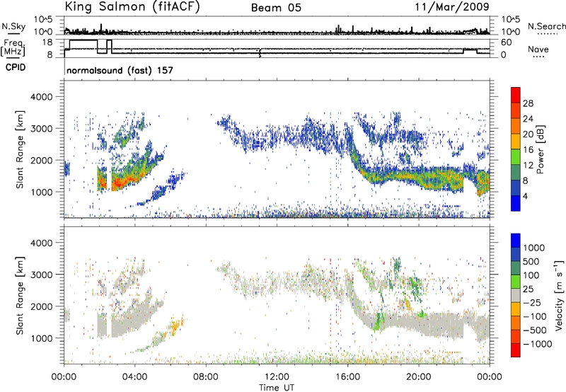Viewport: 566px width, 392px height.
Task: Click the '4000' tick in the power panel
Action: tap(42, 97)
